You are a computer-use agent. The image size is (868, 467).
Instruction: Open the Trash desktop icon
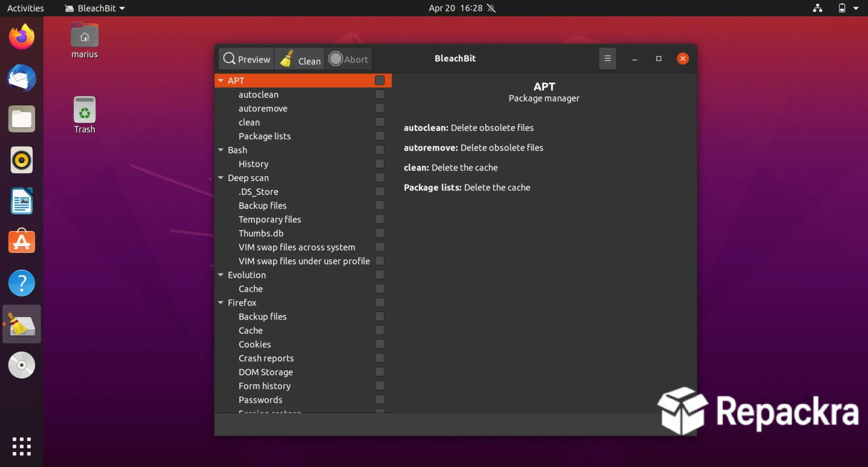point(84,115)
